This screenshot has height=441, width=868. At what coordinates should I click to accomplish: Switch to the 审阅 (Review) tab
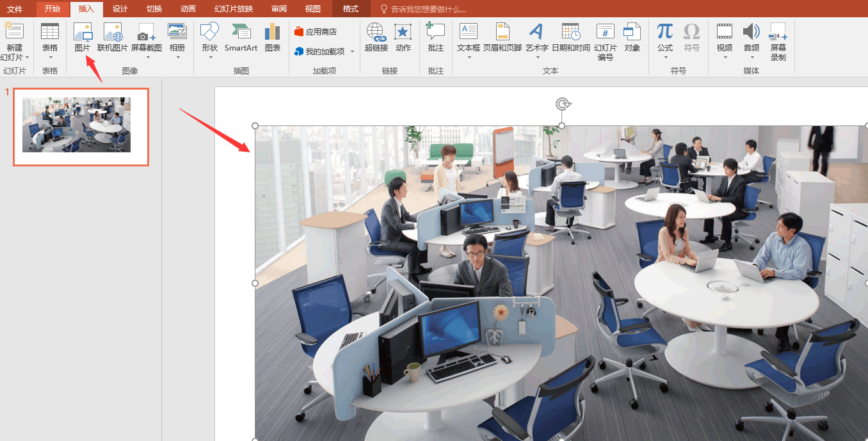tap(278, 9)
